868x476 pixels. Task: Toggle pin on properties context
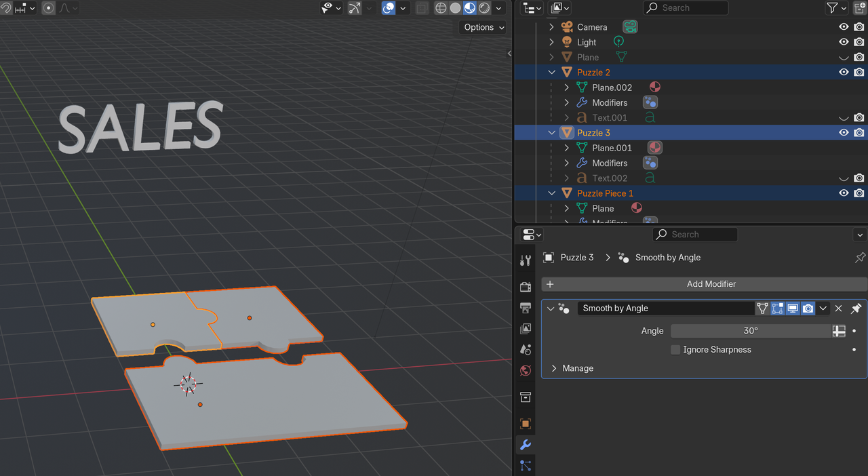[x=860, y=258]
